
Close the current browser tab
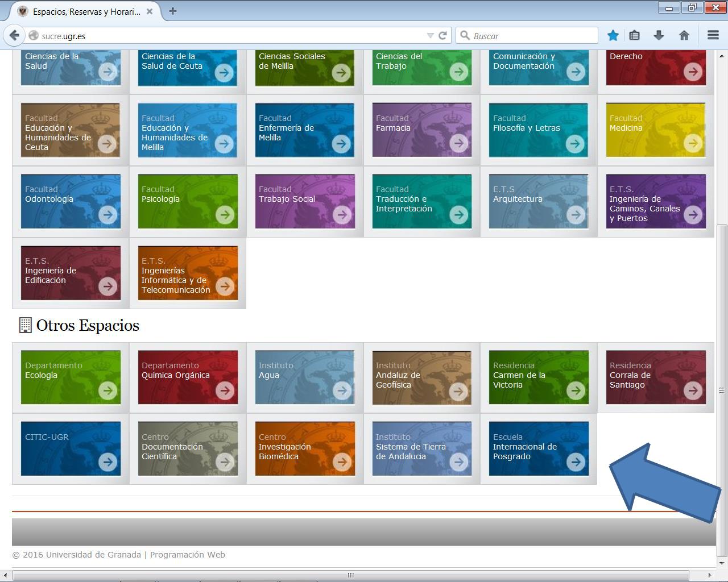point(150,11)
